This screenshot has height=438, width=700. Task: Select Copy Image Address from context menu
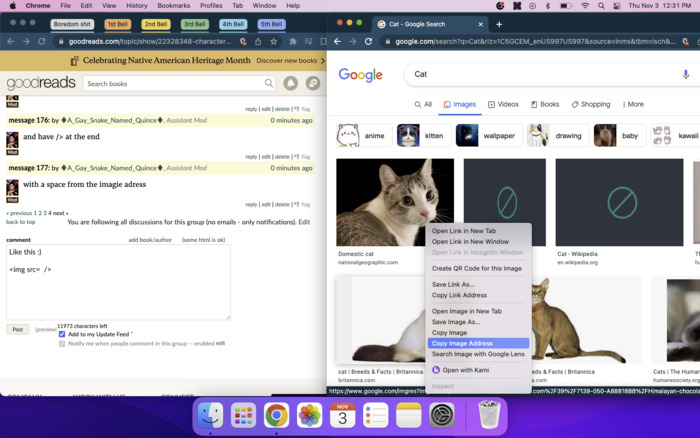tap(462, 343)
